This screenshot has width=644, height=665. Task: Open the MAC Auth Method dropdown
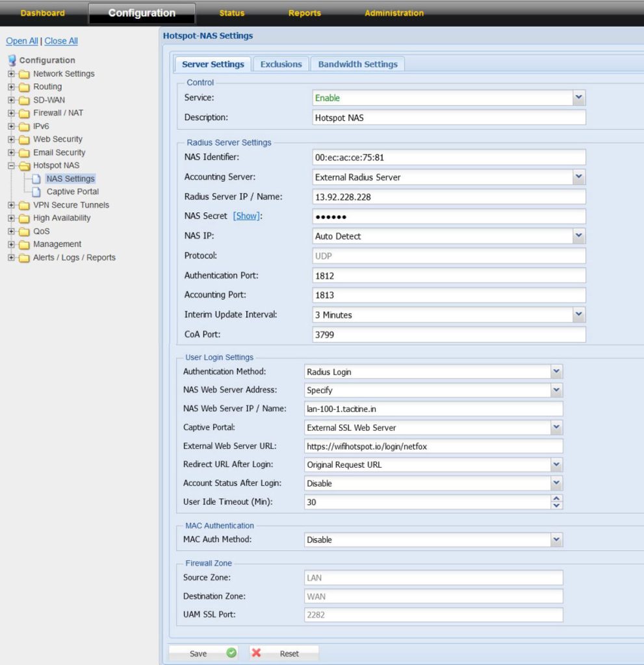[x=556, y=540]
